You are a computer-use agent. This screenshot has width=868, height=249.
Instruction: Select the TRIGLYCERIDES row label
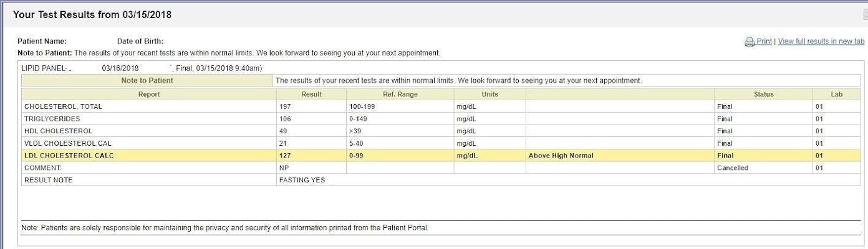click(52, 119)
